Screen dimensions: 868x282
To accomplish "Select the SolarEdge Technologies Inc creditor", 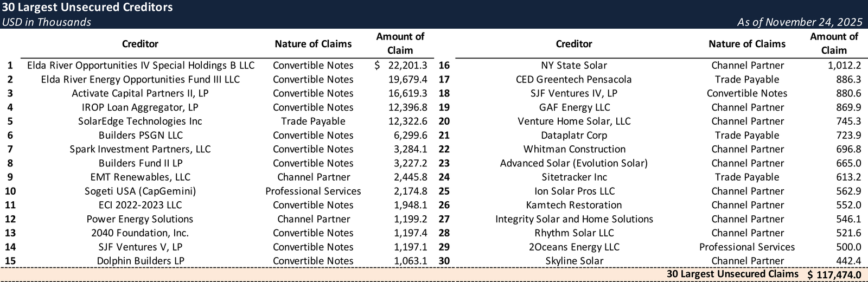I will tap(140, 121).
